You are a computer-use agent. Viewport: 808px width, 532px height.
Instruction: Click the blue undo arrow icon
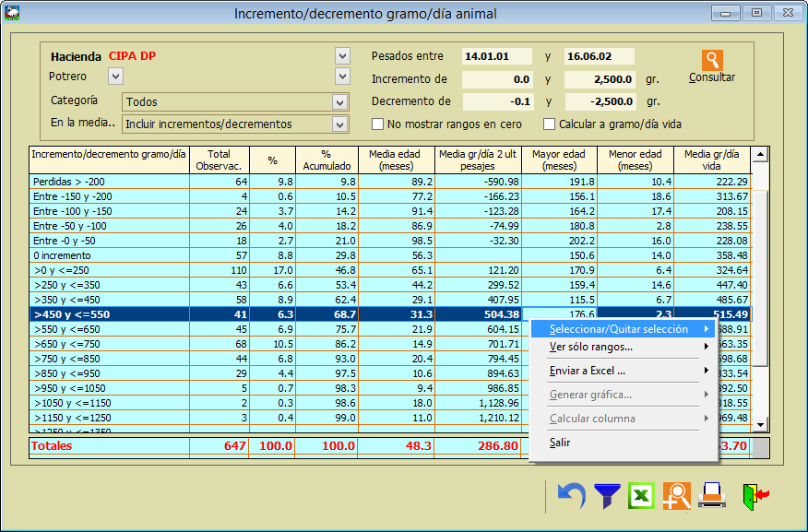[x=572, y=496]
